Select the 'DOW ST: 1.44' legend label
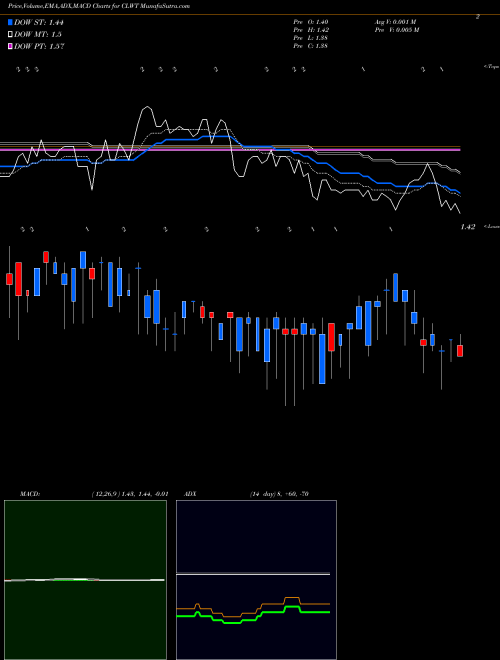Image resolution: width=500 pixels, height=660 pixels. tap(39, 22)
